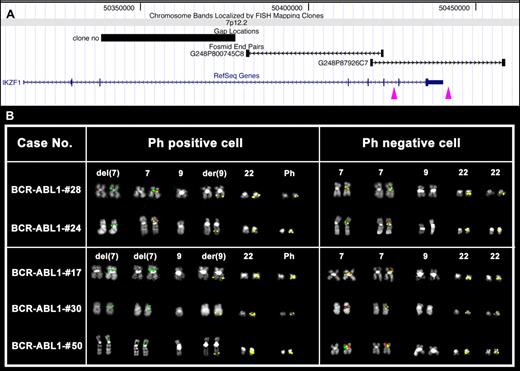This screenshot has width=520, height=371.
Task: Open Ph-positive chromosome 9 image for BCR-ABL1-#28
Action: tap(181, 193)
